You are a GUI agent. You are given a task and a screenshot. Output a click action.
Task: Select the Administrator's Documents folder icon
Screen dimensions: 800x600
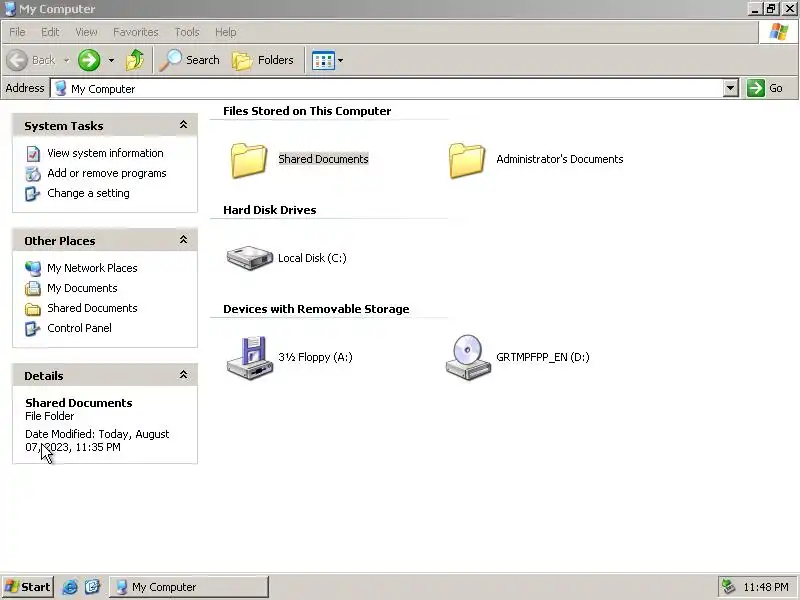click(x=467, y=160)
